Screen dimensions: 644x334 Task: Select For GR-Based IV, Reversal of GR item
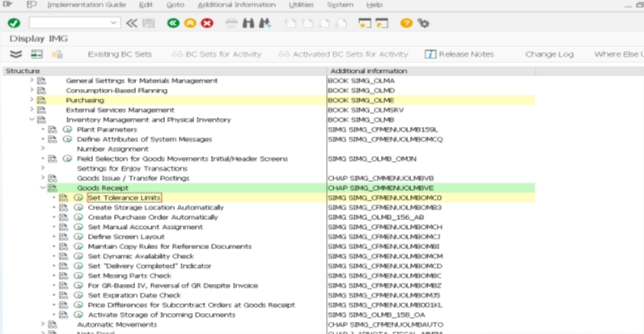click(173, 285)
